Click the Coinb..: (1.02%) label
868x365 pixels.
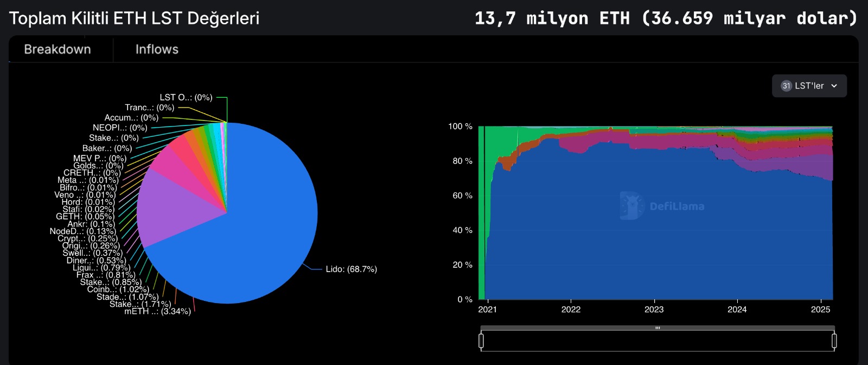tap(118, 290)
